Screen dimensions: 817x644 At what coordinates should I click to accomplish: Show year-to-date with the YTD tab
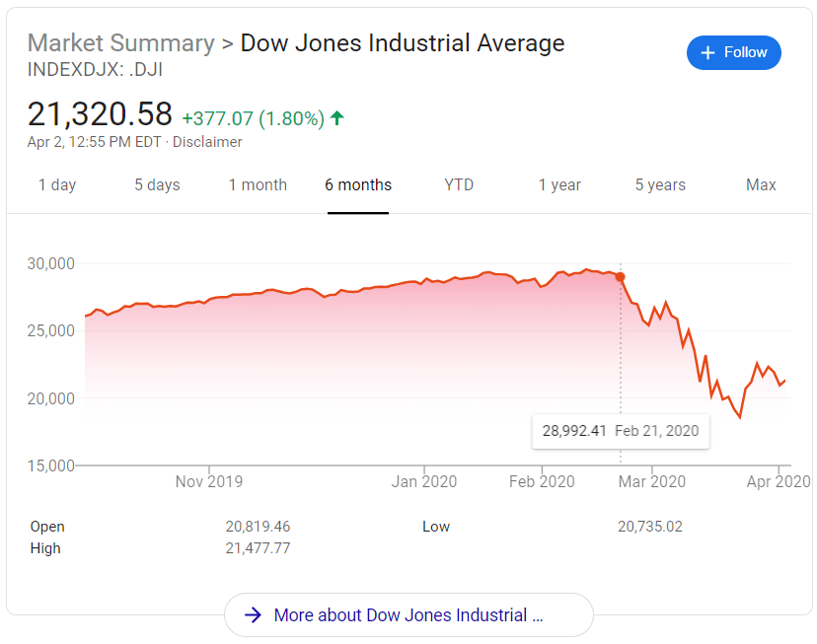click(459, 184)
